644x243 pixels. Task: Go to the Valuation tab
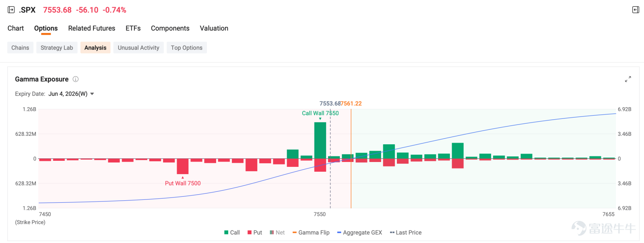tap(214, 28)
